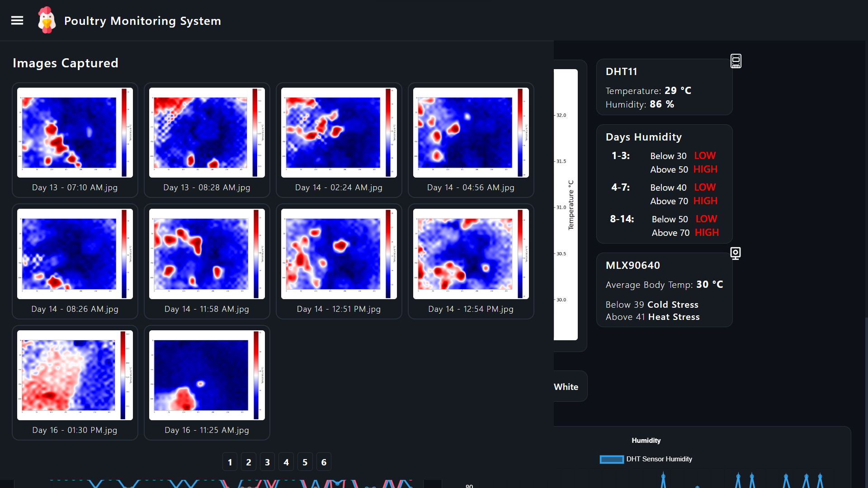This screenshot has width=868, height=488.
Task: Select the Day 14 - 08:26 AM thermal capture
Action: pyautogui.click(x=75, y=254)
